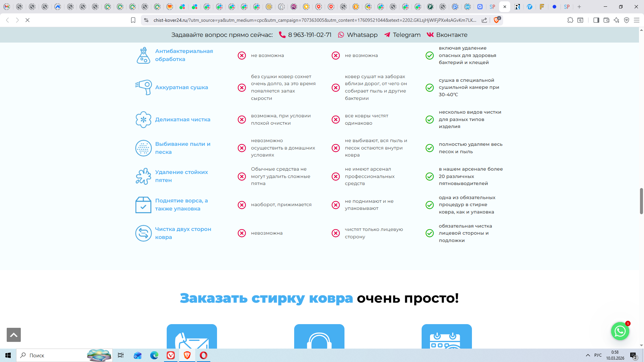This screenshot has width=644, height=362.
Task: Open the browser extensions puzzle icon
Action: click(570, 20)
